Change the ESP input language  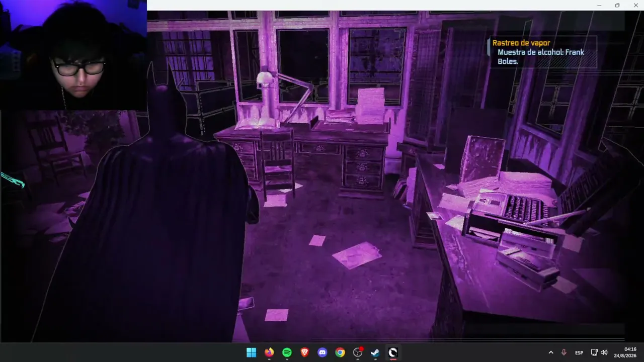click(579, 352)
